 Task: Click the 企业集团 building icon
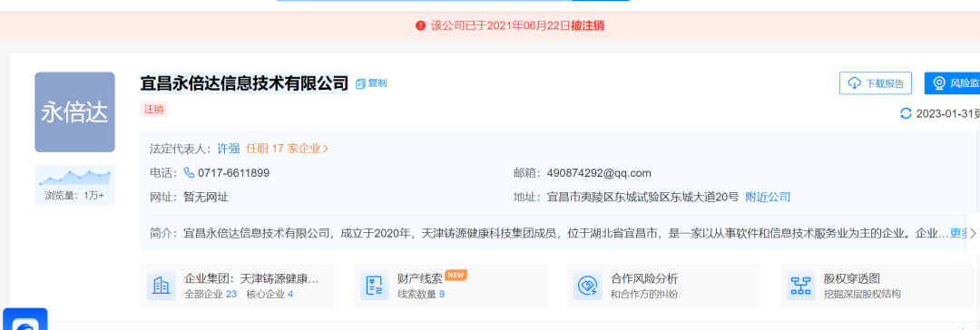(162, 286)
